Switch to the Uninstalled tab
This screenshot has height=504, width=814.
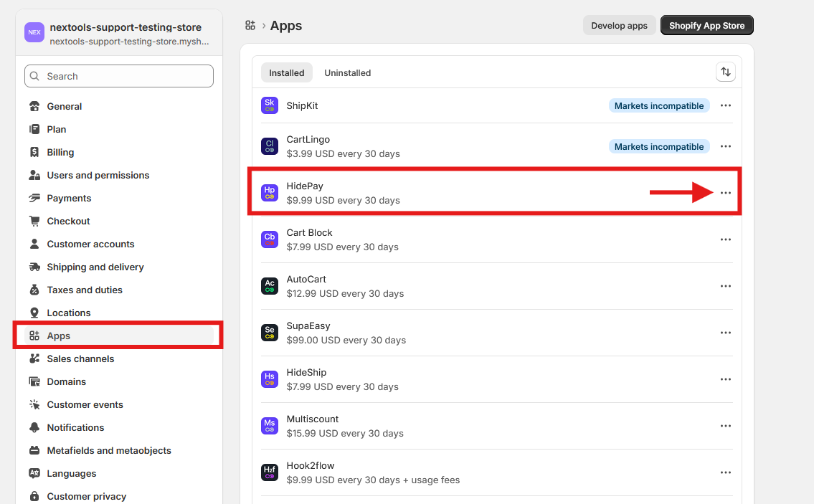(x=347, y=72)
